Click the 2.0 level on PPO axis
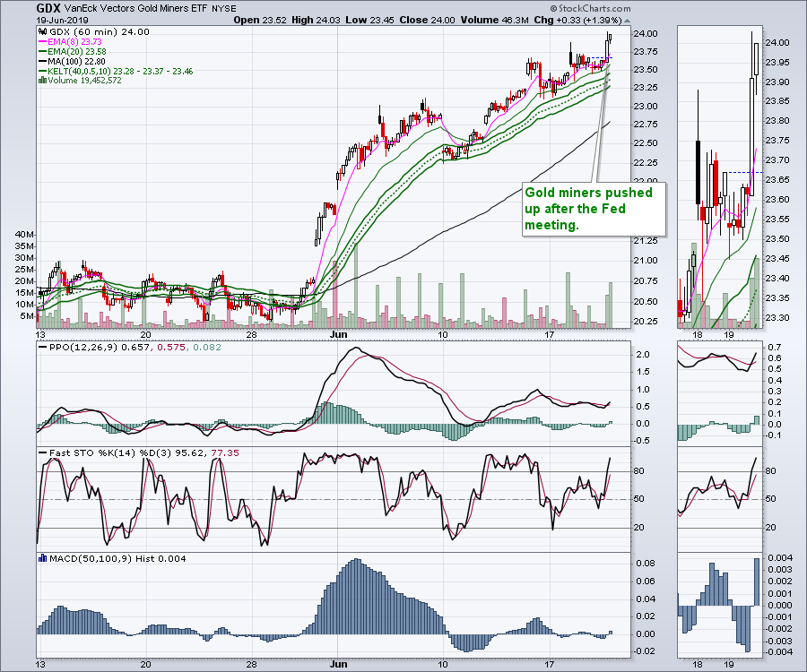Image resolution: width=807 pixels, height=672 pixels. click(x=643, y=355)
